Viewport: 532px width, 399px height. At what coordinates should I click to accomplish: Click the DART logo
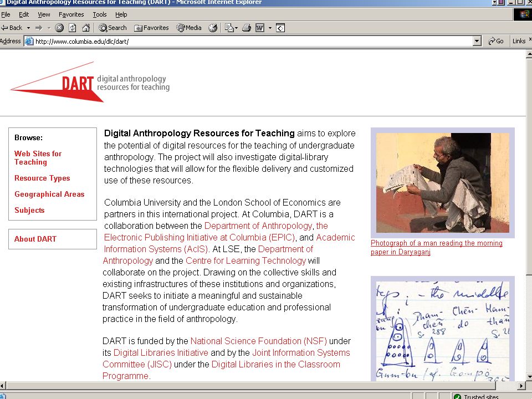pyautogui.click(x=90, y=82)
